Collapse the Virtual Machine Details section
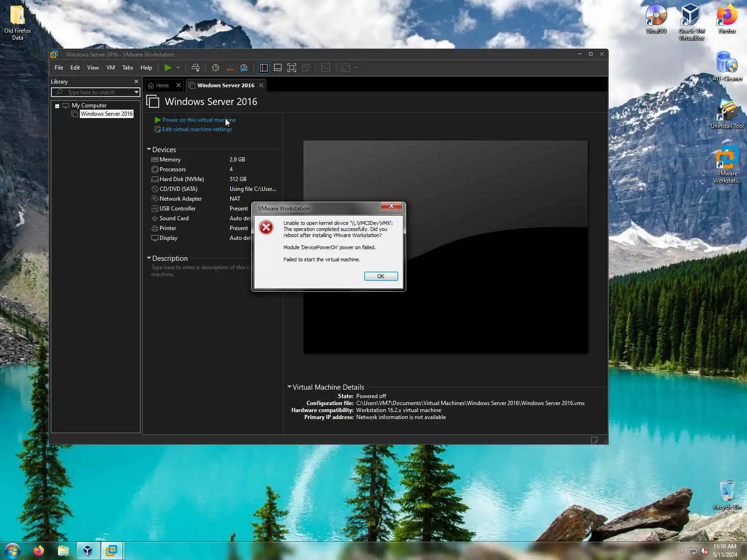The height and width of the screenshot is (560, 747). coord(289,387)
